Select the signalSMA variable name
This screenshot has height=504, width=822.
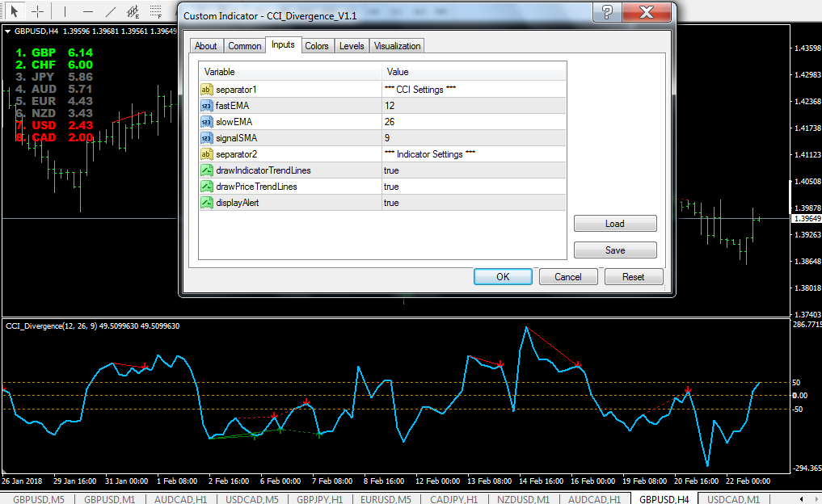coord(237,138)
